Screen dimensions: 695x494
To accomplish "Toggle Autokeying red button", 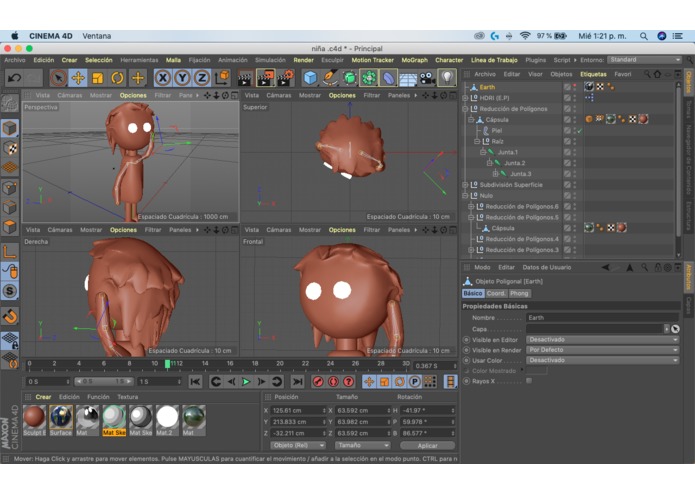I will click(333, 381).
